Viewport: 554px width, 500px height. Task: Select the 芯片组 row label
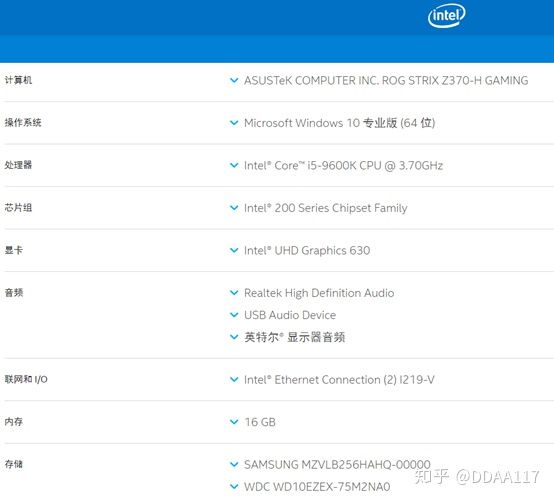pos(18,207)
